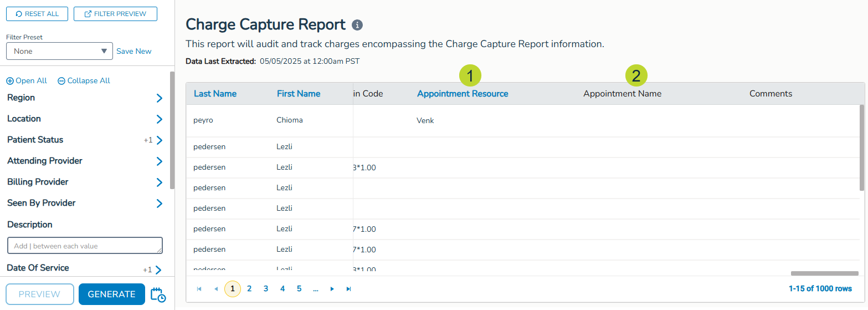Jump to the last page of results
Image resolution: width=868 pixels, height=310 pixels.
point(348,289)
